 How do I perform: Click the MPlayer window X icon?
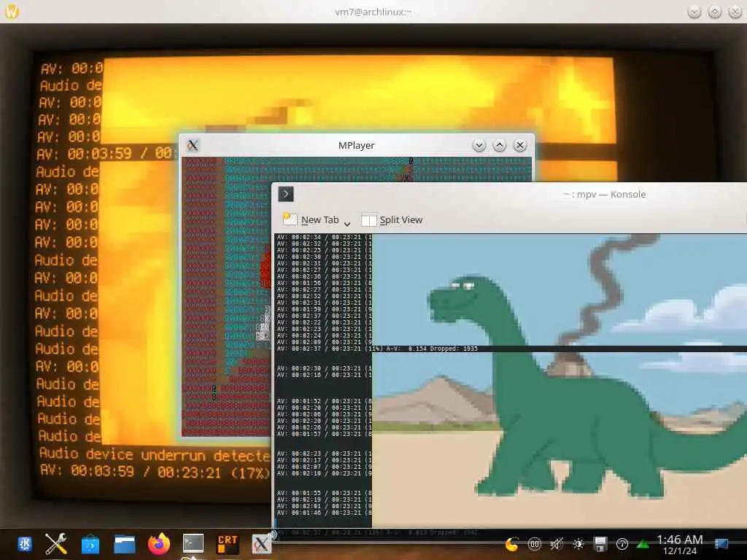tap(193, 145)
